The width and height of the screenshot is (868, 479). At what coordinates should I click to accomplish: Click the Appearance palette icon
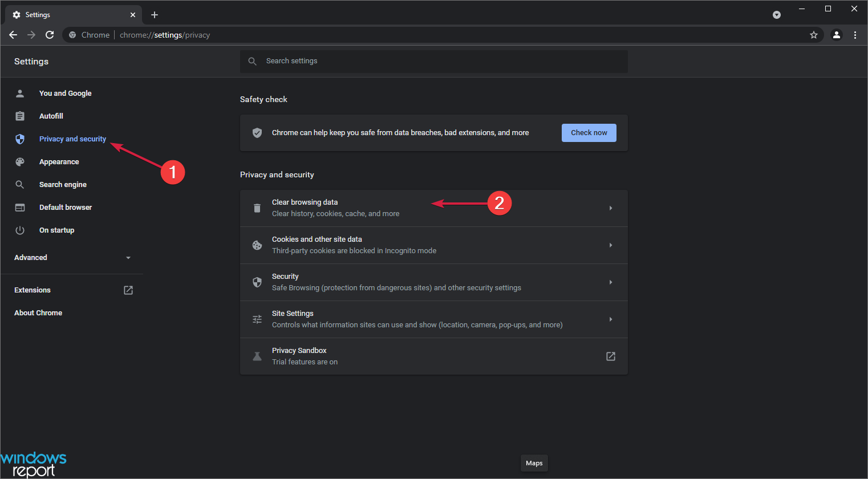(20, 161)
